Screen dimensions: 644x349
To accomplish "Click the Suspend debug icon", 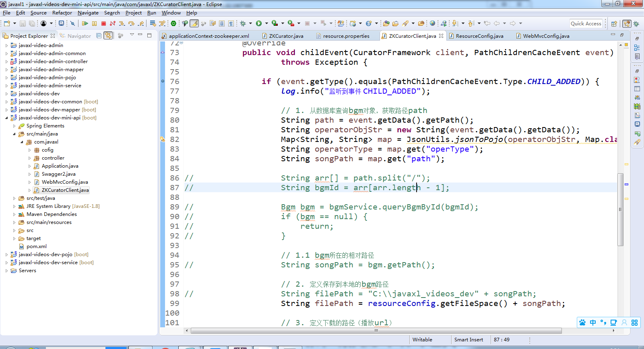I will pos(94,23).
